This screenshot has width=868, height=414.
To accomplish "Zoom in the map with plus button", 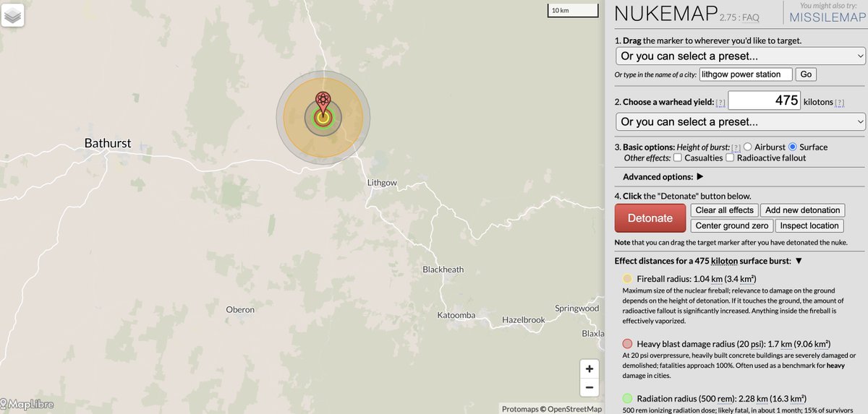I will pyautogui.click(x=590, y=368).
